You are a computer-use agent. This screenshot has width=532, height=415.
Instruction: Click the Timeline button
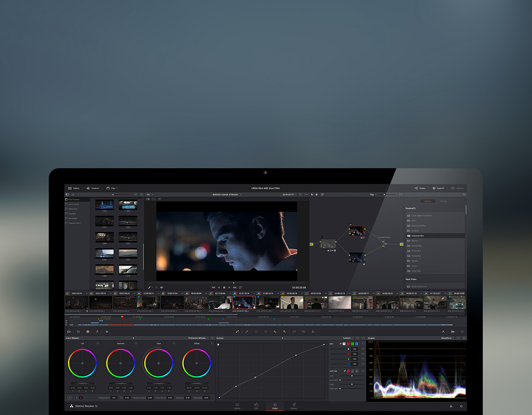pyautogui.click(x=93, y=188)
